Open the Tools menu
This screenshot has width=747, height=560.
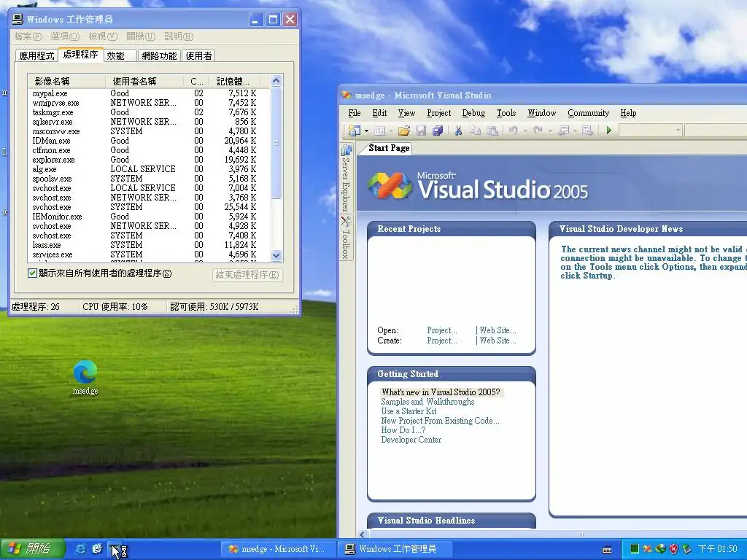tap(506, 113)
